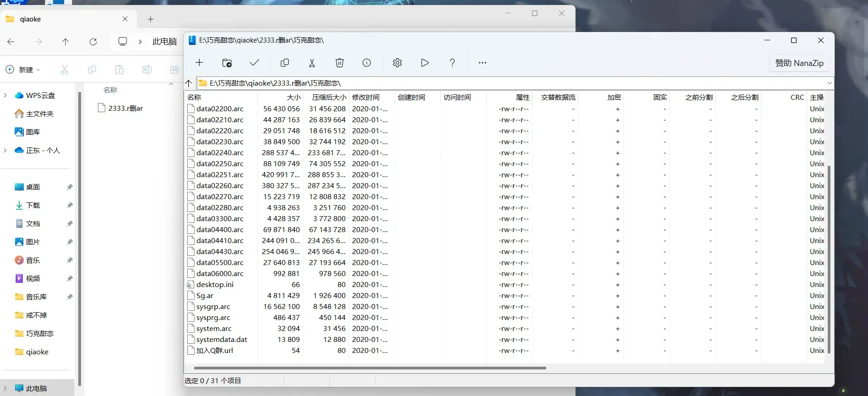Image resolution: width=868 pixels, height=396 pixels.
Task: Click the 赞助 NanaZip button
Action: [x=799, y=63]
